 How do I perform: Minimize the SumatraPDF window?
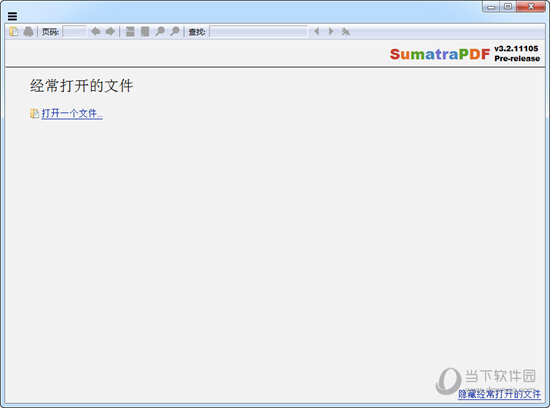coord(491,7)
